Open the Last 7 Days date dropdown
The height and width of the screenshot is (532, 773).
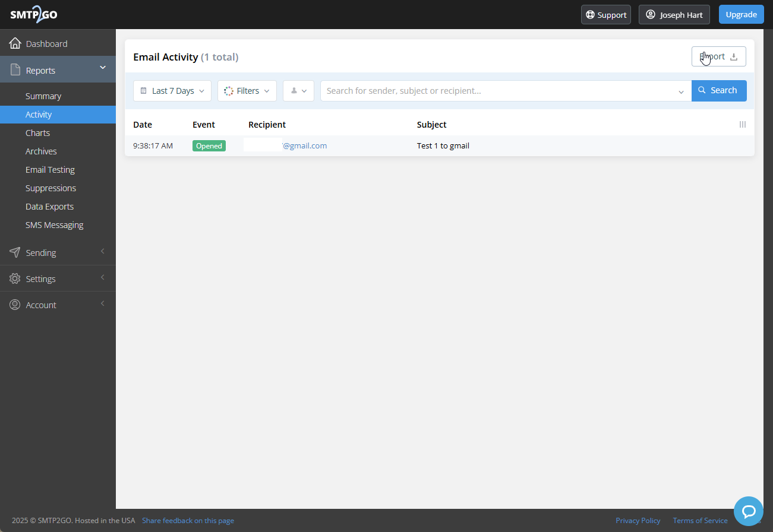pos(172,91)
